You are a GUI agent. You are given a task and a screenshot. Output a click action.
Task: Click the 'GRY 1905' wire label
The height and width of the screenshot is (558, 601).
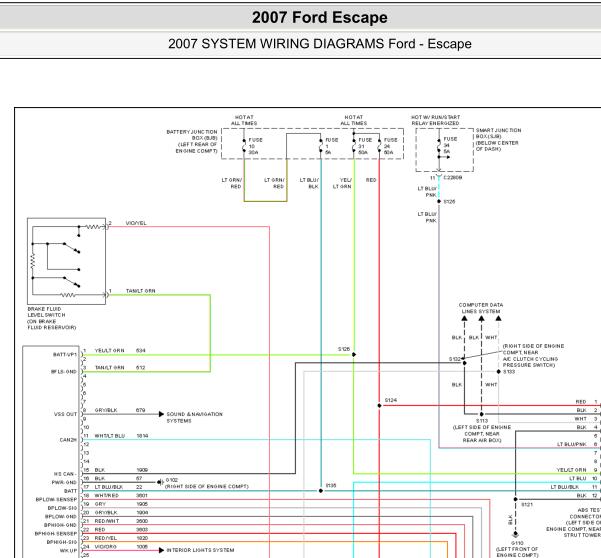pyautogui.click(x=121, y=504)
